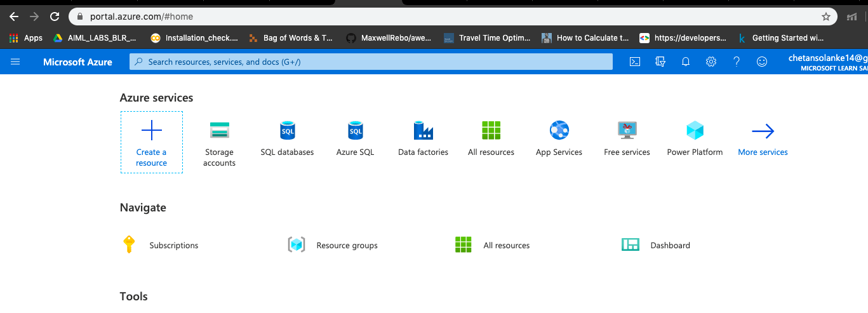Open the Help question mark menu
Screen dimensions: 868x313
737,62
